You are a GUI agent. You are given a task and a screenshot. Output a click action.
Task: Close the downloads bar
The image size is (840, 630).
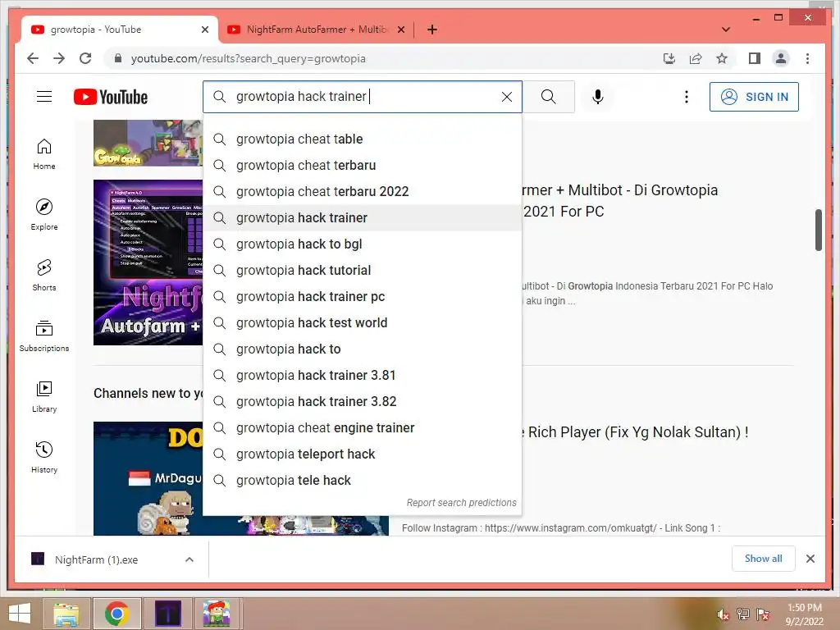pos(810,559)
